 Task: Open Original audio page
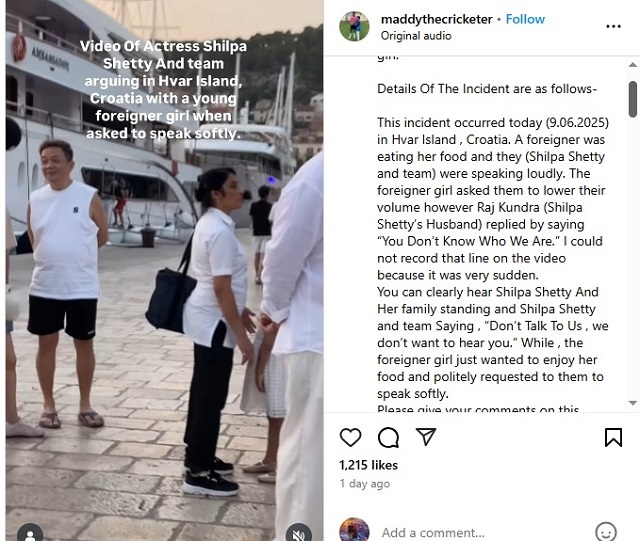[x=416, y=36]
